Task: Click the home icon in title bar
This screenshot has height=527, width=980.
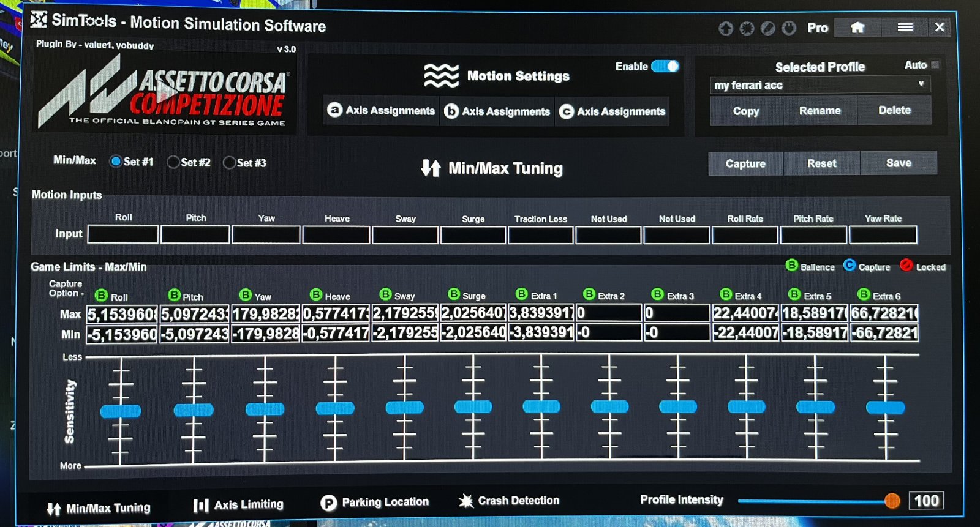Action: [x=858, y=28]
